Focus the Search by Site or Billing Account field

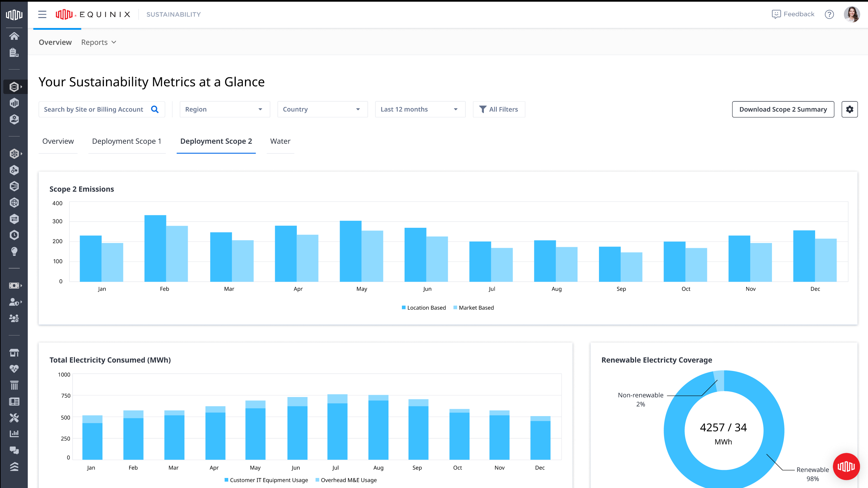pyautogui.click(x=102, y=109)
